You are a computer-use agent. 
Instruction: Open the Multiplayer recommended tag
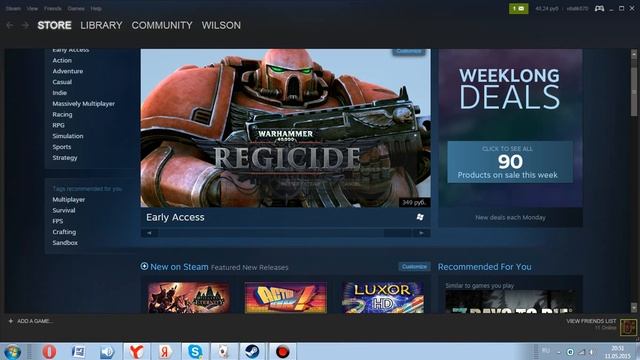point(69,200)
